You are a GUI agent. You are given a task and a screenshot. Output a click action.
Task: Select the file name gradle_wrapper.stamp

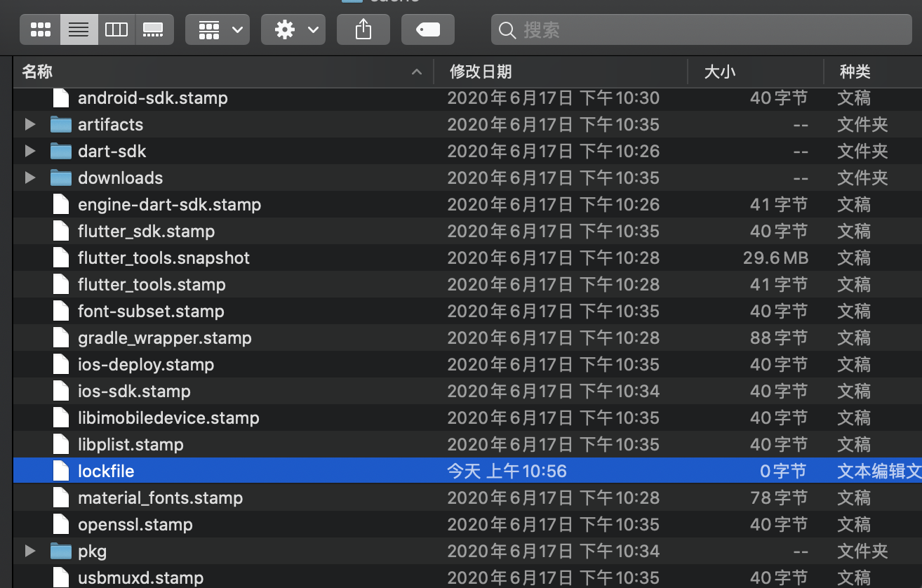tap(165, 338)
